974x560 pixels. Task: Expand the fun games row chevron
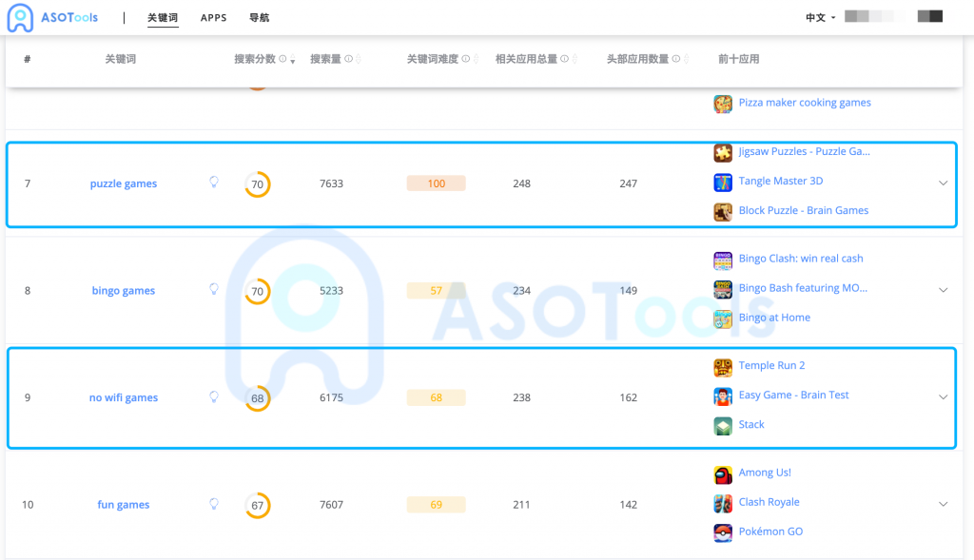(943, 504)
